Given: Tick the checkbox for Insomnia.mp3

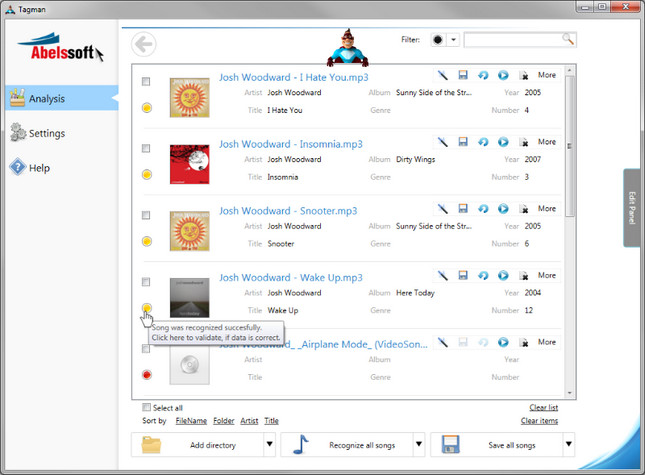Looking at the screenshot, I should 147,148.
